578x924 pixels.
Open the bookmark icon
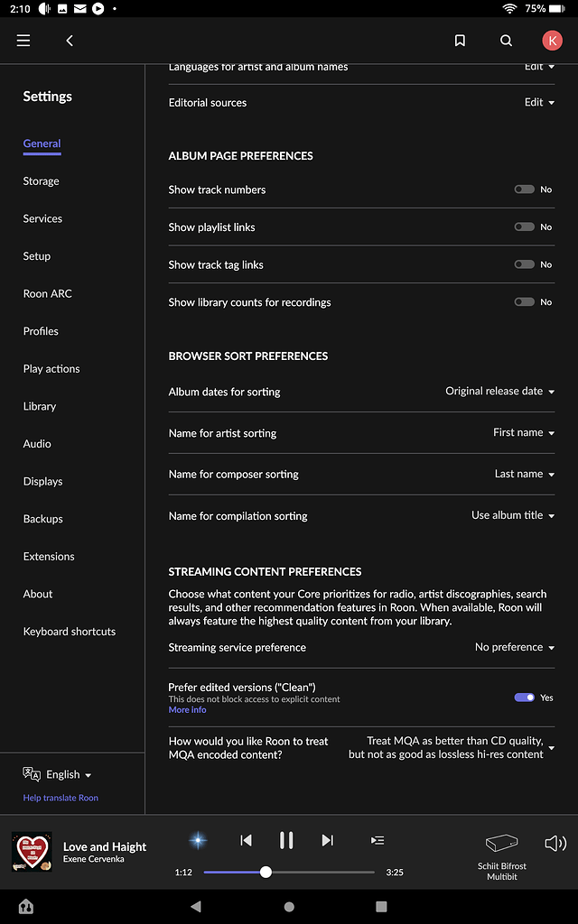pyautogui.click(x=460, y=40)
